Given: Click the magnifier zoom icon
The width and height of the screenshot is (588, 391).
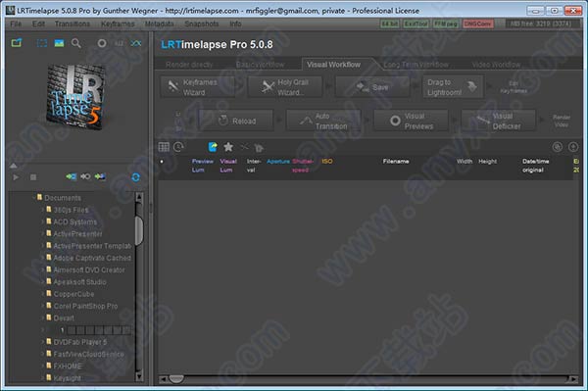Looking at the screenshot, I should (x=76, y=43).
